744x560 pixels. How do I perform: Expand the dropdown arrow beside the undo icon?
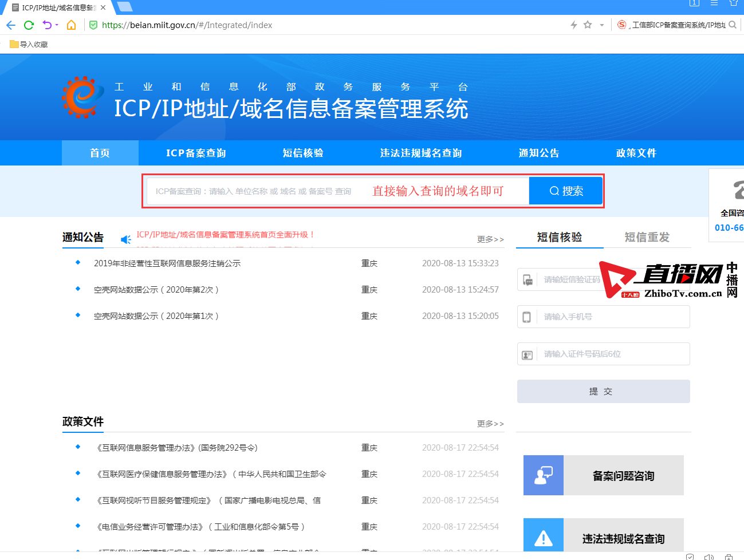coord(57,25)
